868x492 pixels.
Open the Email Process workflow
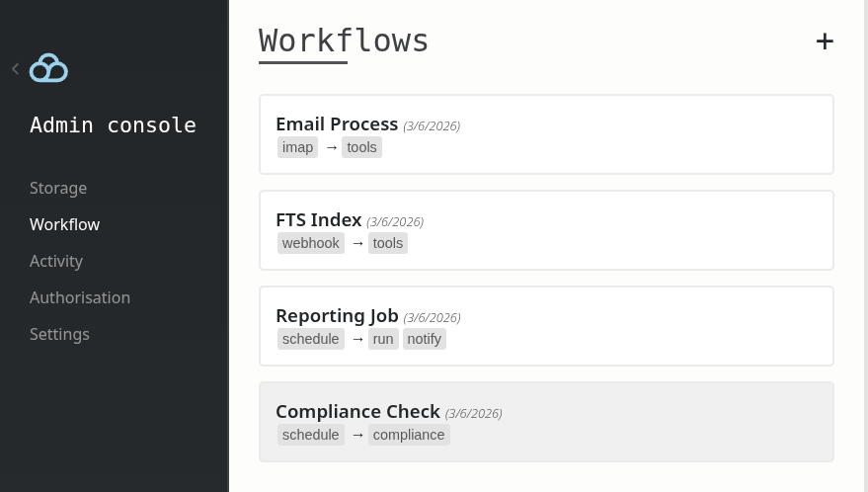tap(337, 124)
